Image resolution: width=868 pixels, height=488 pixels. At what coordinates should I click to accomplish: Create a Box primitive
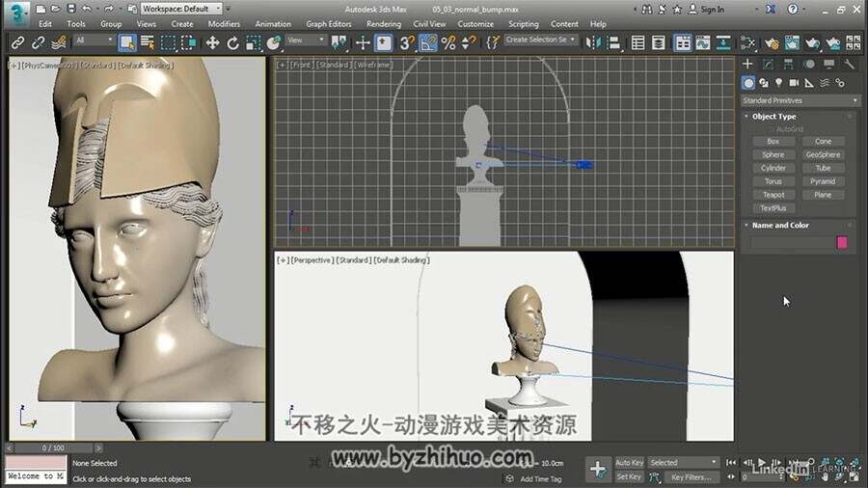point(773,141)
